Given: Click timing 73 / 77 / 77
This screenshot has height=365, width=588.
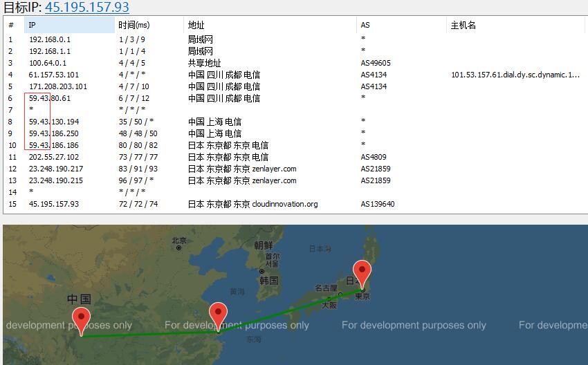Looking at the screenshot, I should coord(138,157).
